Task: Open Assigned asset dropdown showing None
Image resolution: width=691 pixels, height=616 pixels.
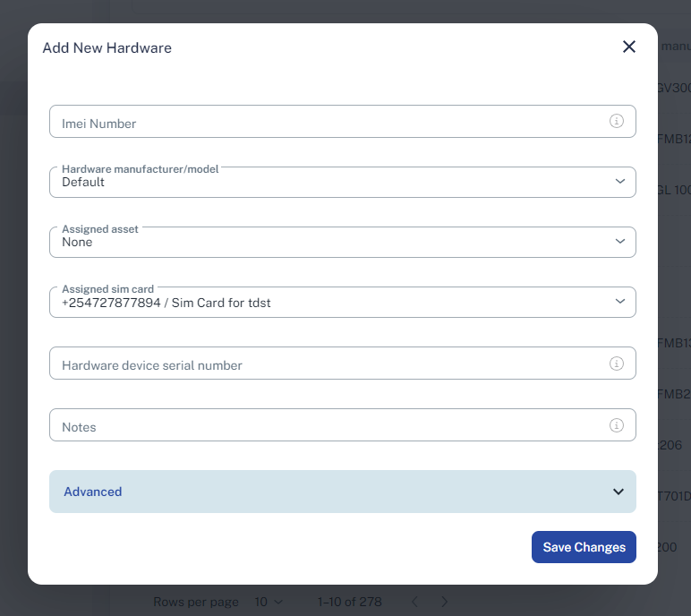Action: tap(343, 242)
